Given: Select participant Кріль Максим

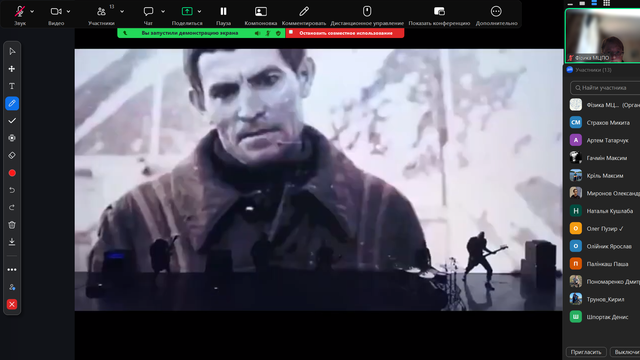Looking at the screenshot, I should pos(604,176).
